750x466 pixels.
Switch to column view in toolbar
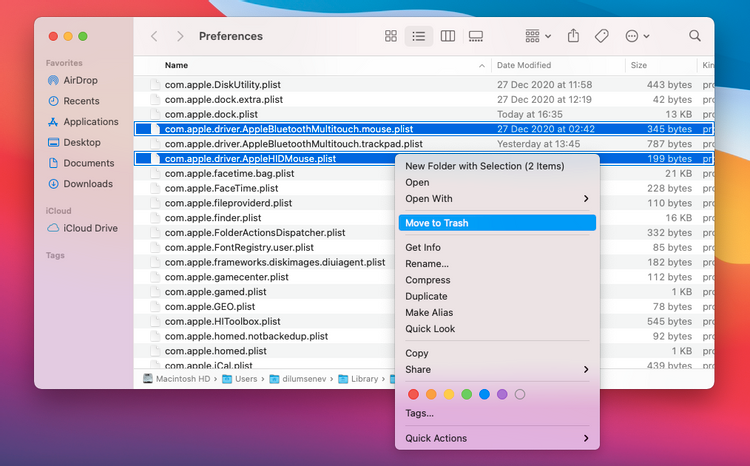pyautogui.click(x=448, y=36)
